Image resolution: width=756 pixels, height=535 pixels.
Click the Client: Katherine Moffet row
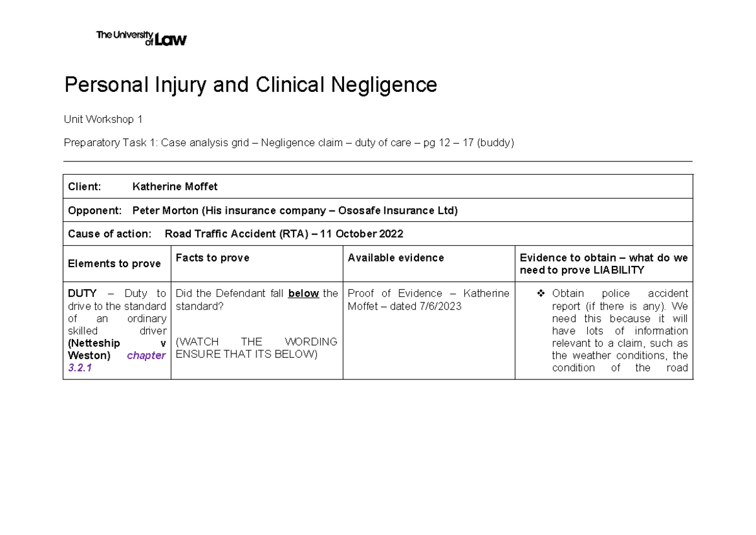pyautogui.click(x=378, y=187)
